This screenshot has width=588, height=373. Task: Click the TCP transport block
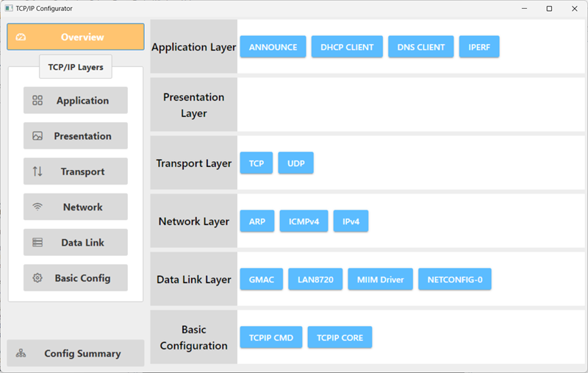click(256, 163)
